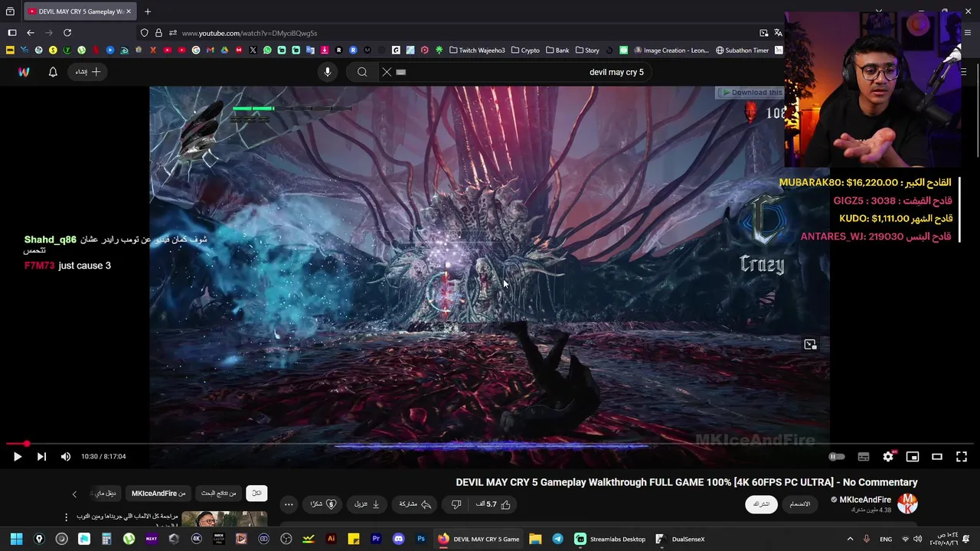The image size is (980, 551).
Task: Switch ENG keyboard language in tray
Action: pos(886,539)
